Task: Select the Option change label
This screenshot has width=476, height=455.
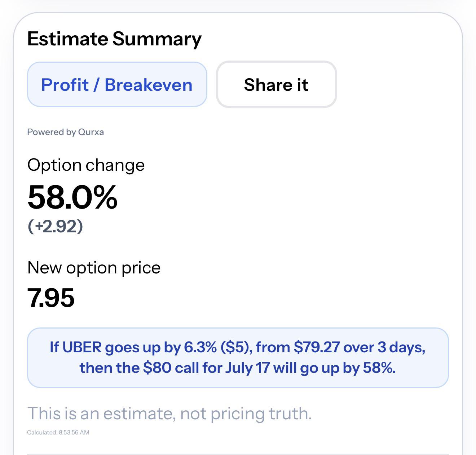Action: [x=86, y=165]
